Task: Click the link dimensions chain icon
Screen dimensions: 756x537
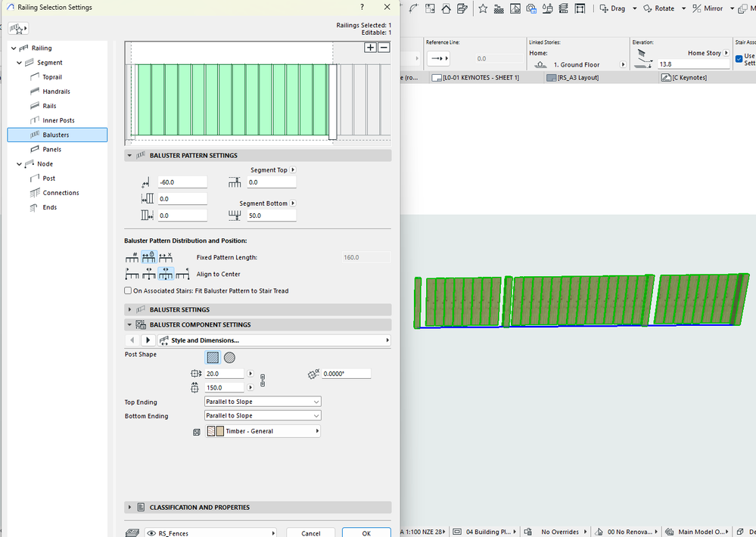Action: pyautogui.click(x=263, y=380)
